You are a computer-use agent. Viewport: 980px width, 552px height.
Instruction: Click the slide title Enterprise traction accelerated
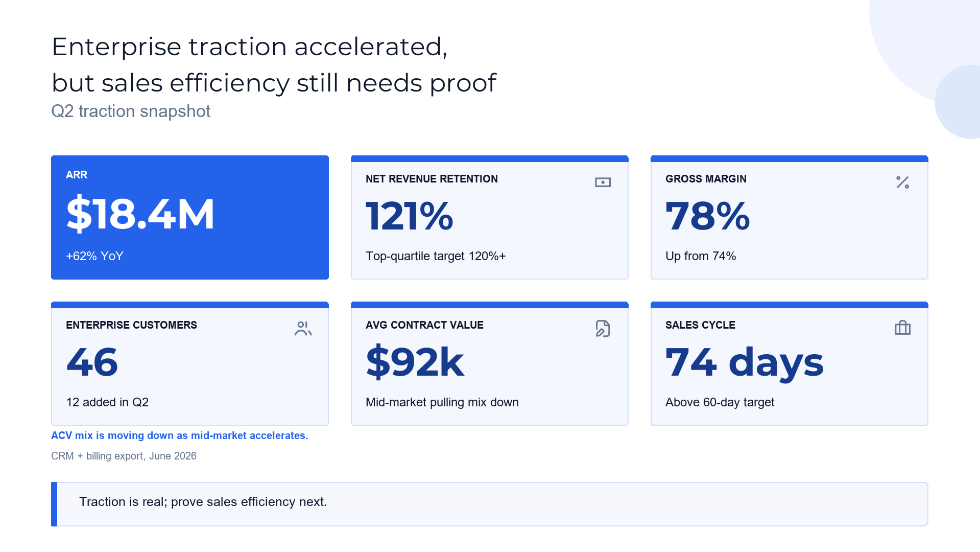point(274,64)
